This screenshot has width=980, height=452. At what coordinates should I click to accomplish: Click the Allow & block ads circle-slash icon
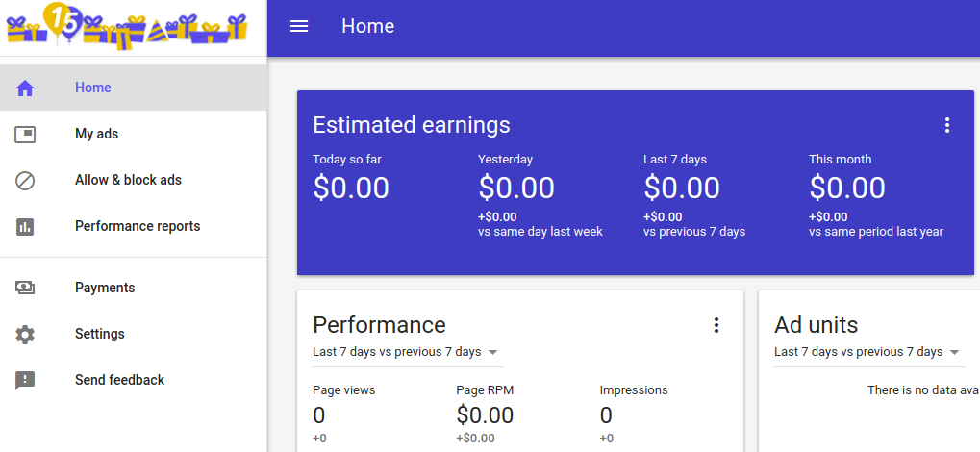(25, 180)
